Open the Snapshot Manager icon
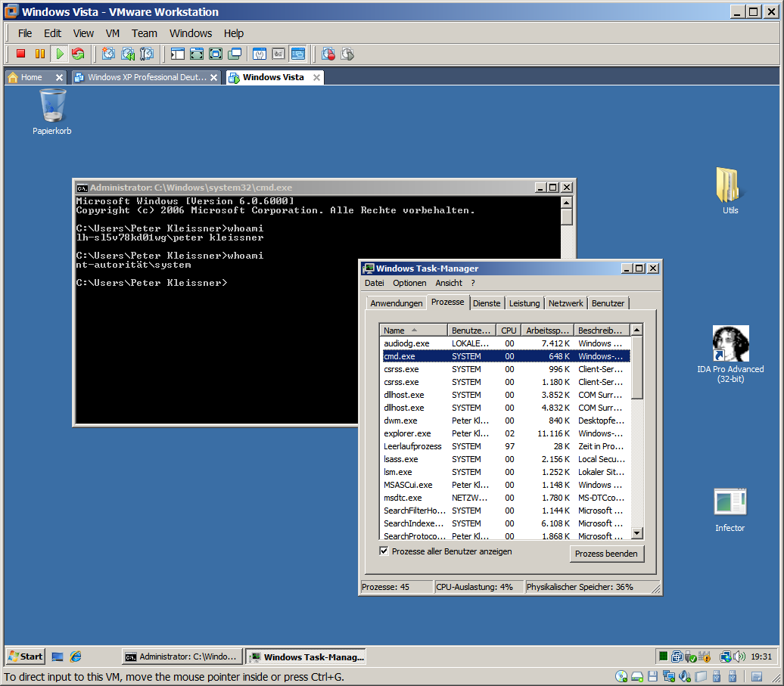The image size is (784, 686). pos(146,54)
